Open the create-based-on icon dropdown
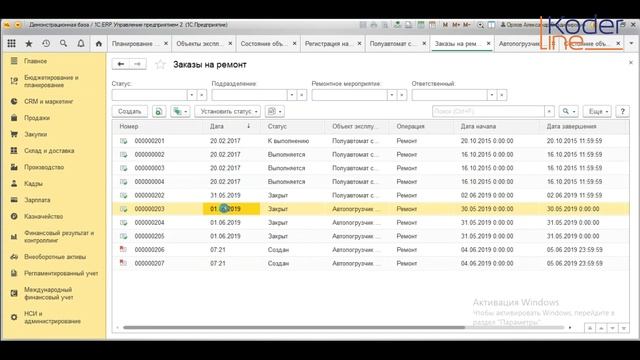Image resolution: width=640 pixels, height=360 pixels. pyautogui.click(x=180, y=111)
